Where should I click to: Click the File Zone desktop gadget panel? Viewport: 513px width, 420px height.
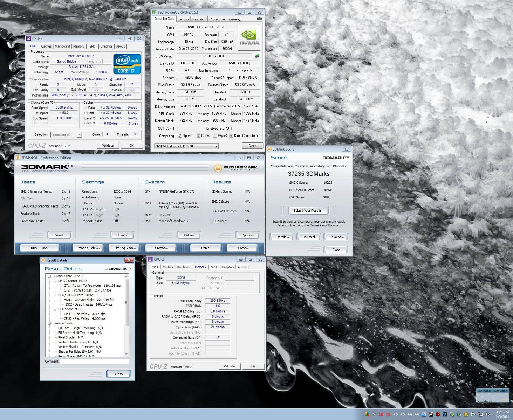click(x=484, y=395)
